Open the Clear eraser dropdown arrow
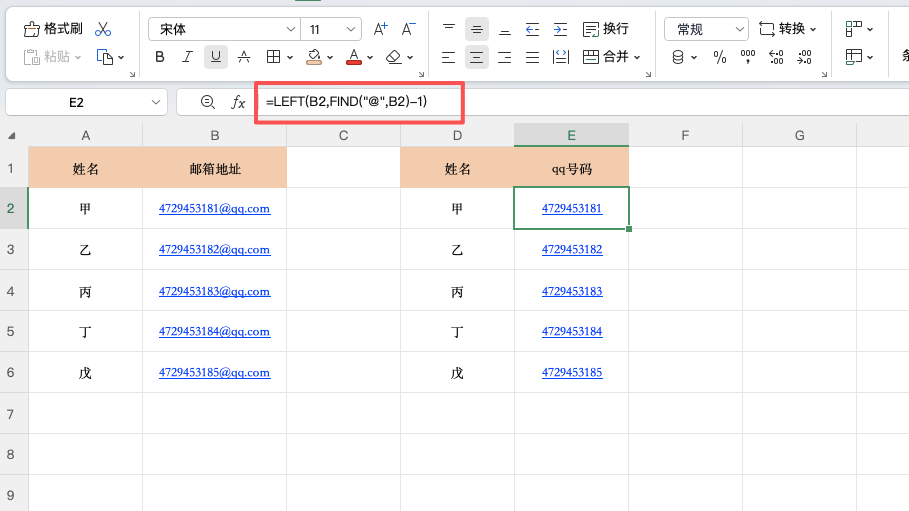This screenshot has width=909, height=511. pos(410,57)
